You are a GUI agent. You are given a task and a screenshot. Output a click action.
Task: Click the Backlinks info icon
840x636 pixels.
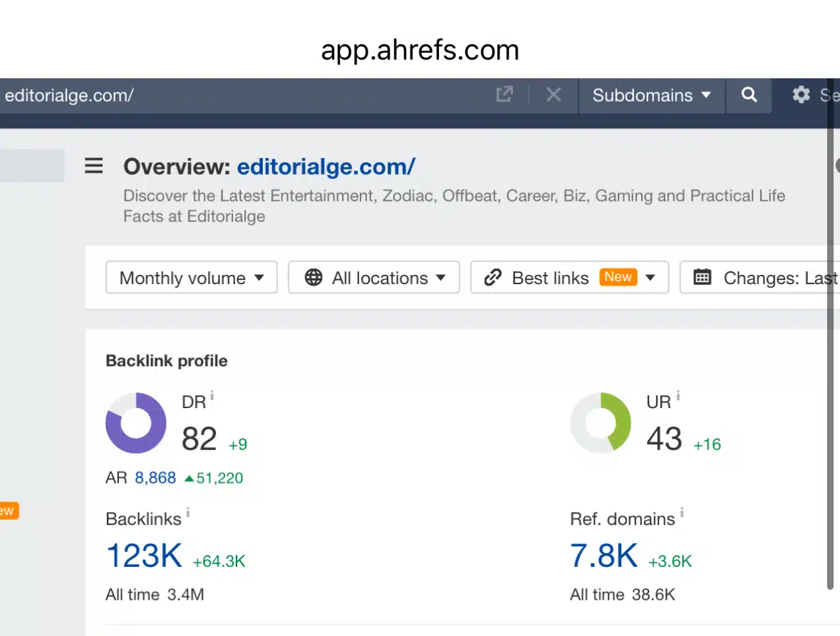pyautogui.click(x=187, y=512)
